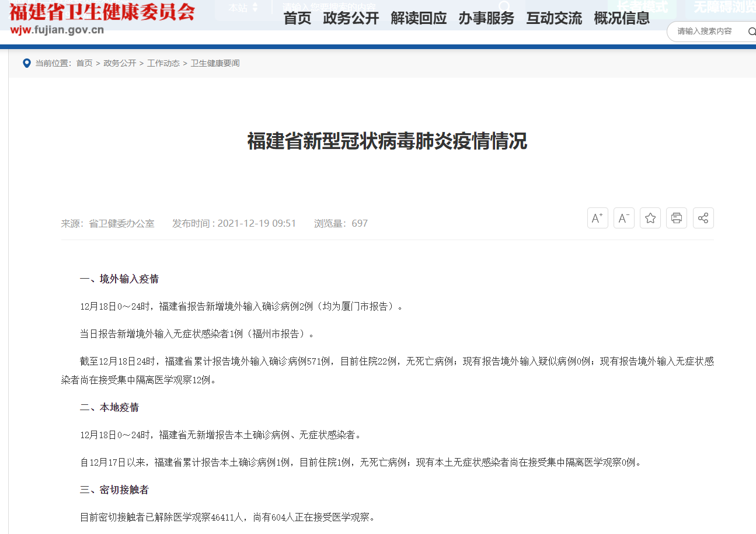Image resolution: width=756 pixels, height=534 pixels.
Task: Open the 概况信息 navigation menu
Action: pos(622,18)
